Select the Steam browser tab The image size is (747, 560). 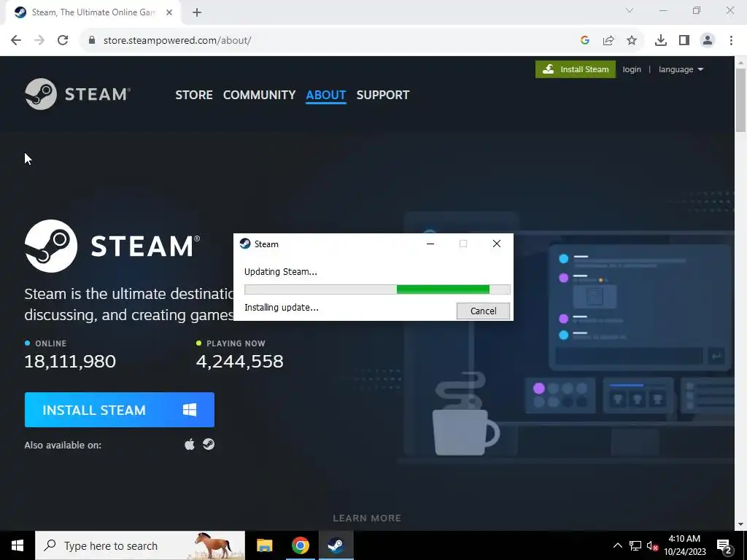pyautogui.click(x=93, y=13)
